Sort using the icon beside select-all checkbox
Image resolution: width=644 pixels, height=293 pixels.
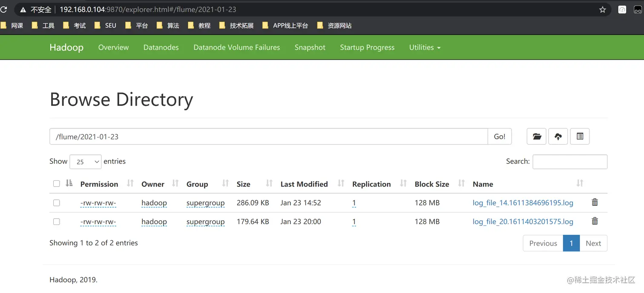[69, 183]
